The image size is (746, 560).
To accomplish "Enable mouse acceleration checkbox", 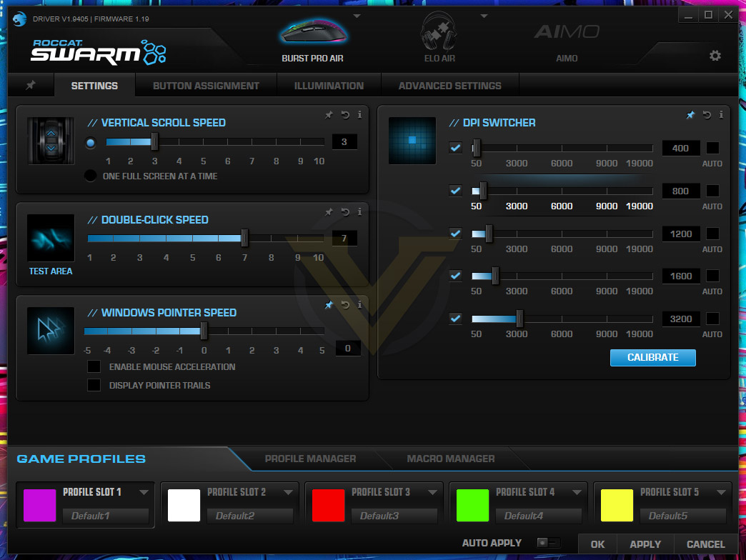I will pyautogui.click(x=94, y=366).
